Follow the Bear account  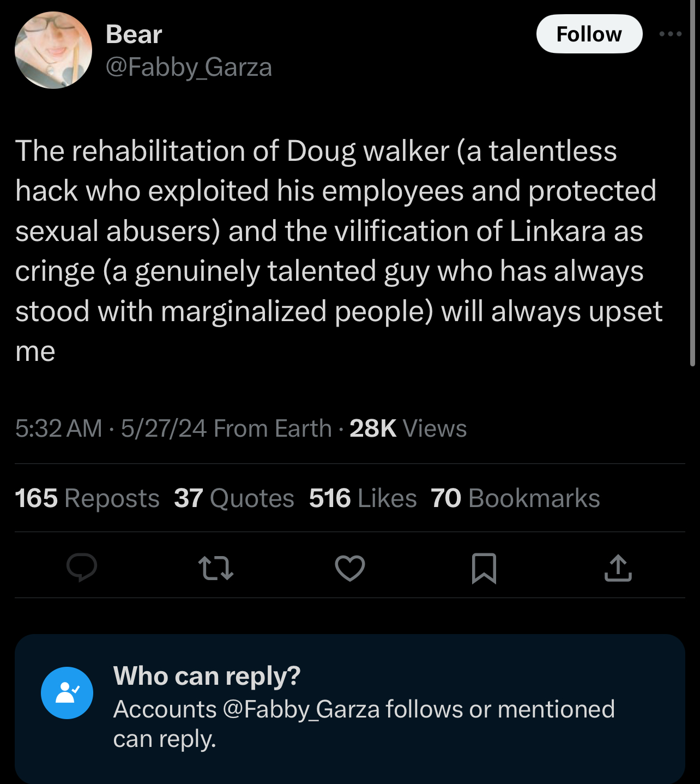(589, 34)
